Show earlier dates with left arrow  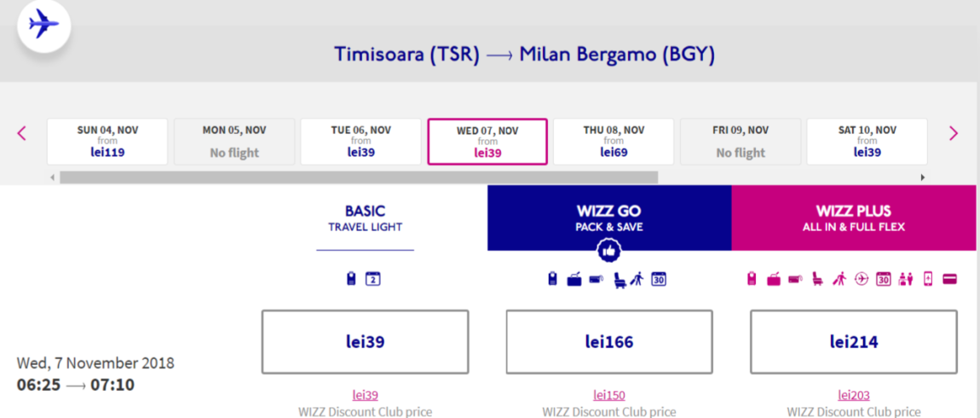(x=22, y=133)
